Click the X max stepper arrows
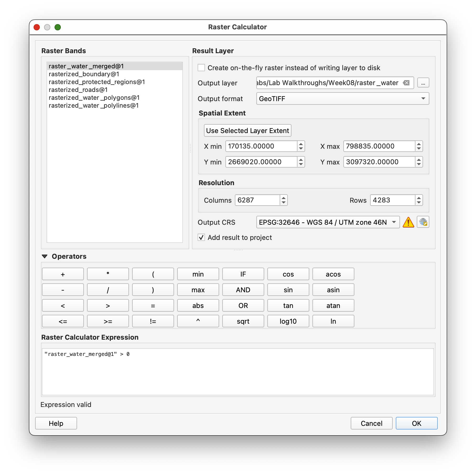476x474 pixels. [419, 146]
